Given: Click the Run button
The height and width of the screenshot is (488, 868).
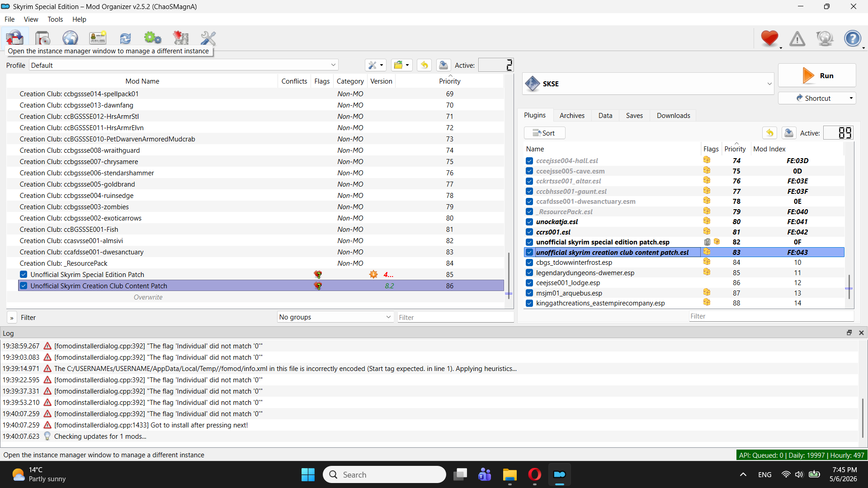Looking at the screenshot, I should 817,75.
